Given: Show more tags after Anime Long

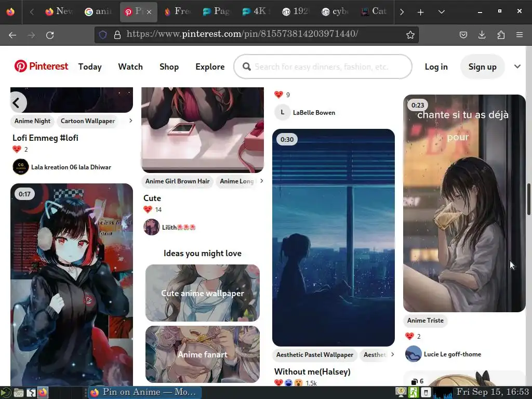Looking at the screenshot, I should (262, 181).
